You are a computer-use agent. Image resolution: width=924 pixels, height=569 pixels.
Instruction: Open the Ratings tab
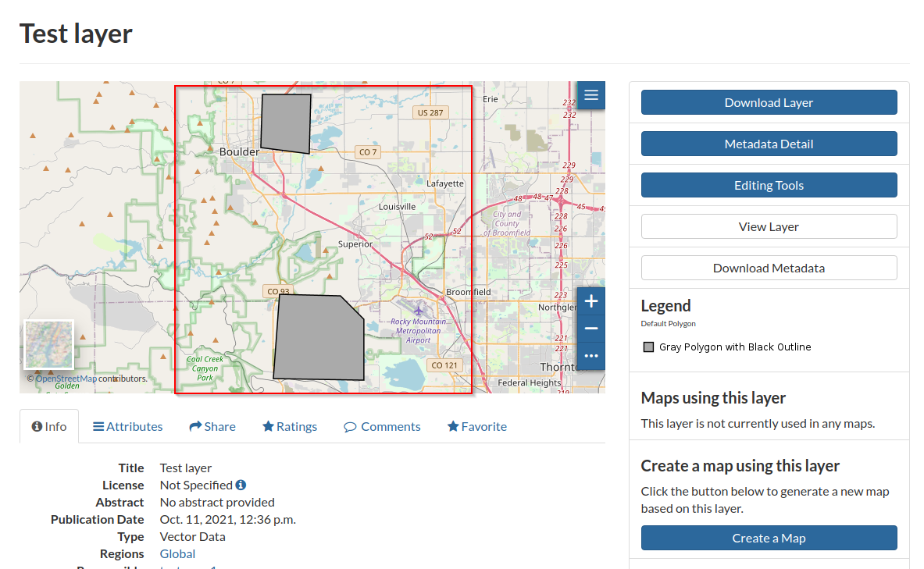pos(289,426)
